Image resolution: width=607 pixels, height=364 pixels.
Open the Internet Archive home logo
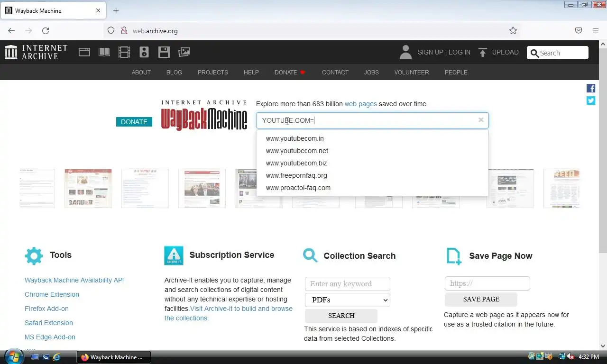tap(36, 52)
